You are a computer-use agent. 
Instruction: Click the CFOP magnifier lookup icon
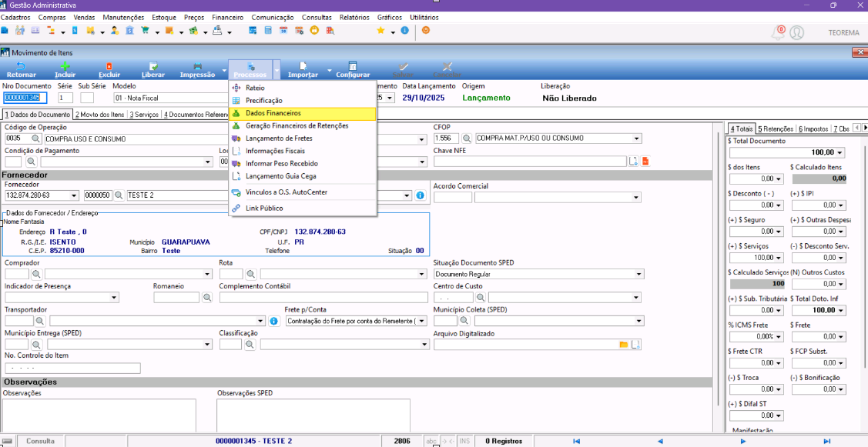point(467,138)
